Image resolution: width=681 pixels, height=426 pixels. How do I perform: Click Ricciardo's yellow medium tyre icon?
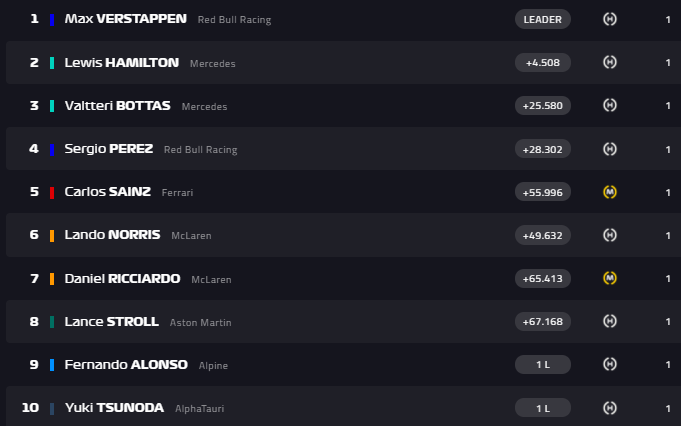pos(609,278)
